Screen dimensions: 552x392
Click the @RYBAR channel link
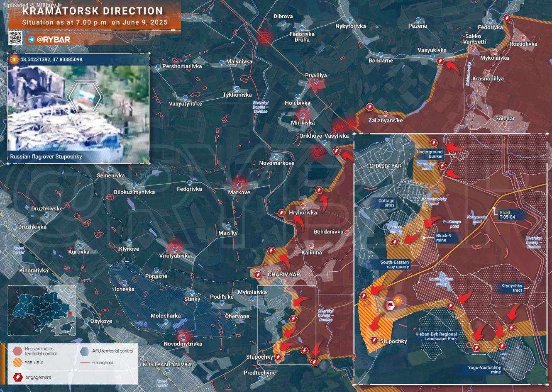point(54,40)
